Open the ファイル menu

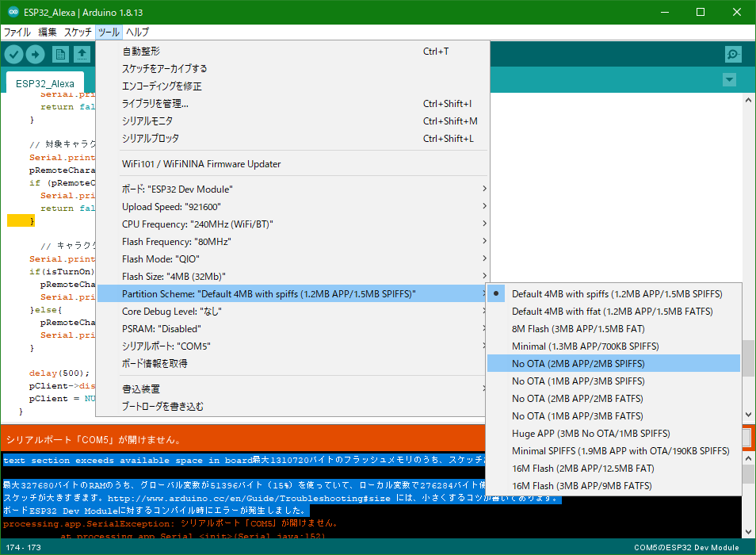click(x=17, y=33)
